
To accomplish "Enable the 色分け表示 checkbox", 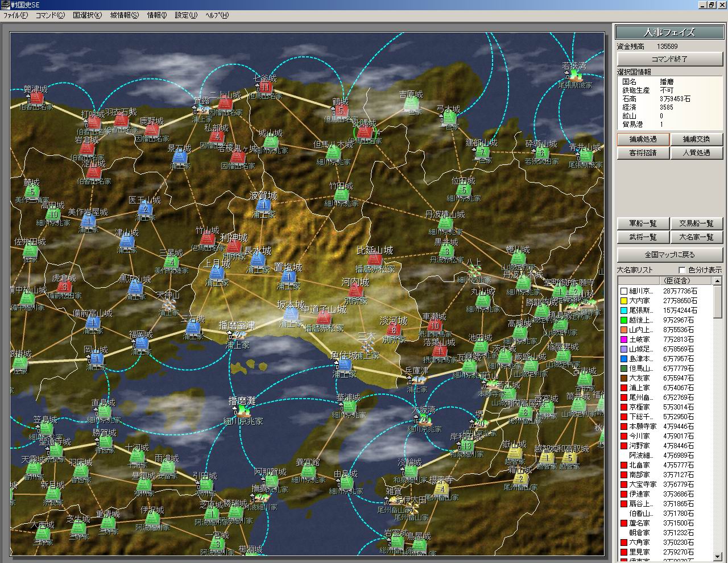I will tap(682, 270).
